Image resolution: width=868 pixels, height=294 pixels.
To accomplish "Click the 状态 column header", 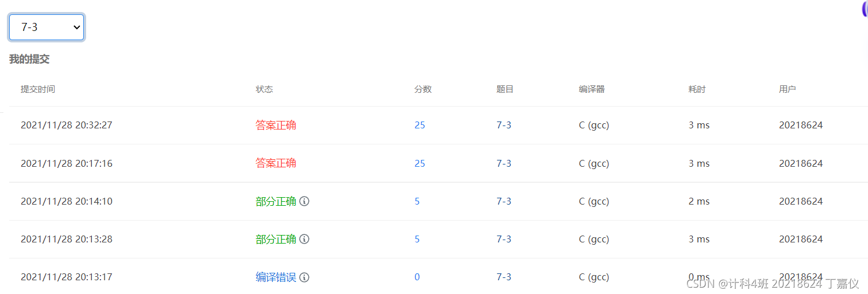I will point(264,89).
